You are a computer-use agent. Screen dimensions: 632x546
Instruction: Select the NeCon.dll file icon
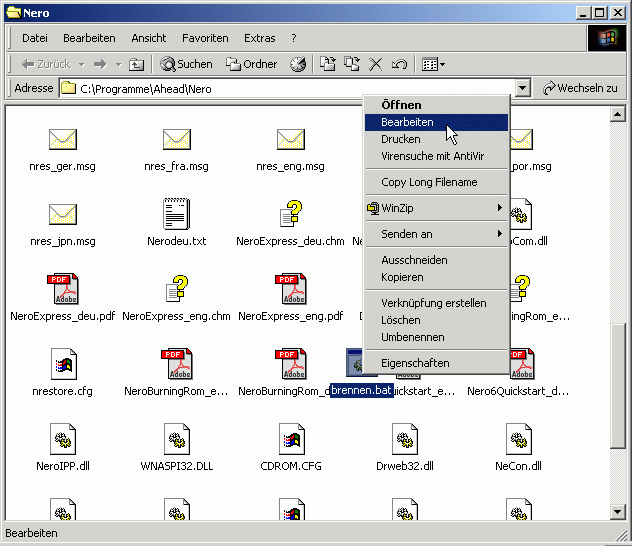(519, 439)
